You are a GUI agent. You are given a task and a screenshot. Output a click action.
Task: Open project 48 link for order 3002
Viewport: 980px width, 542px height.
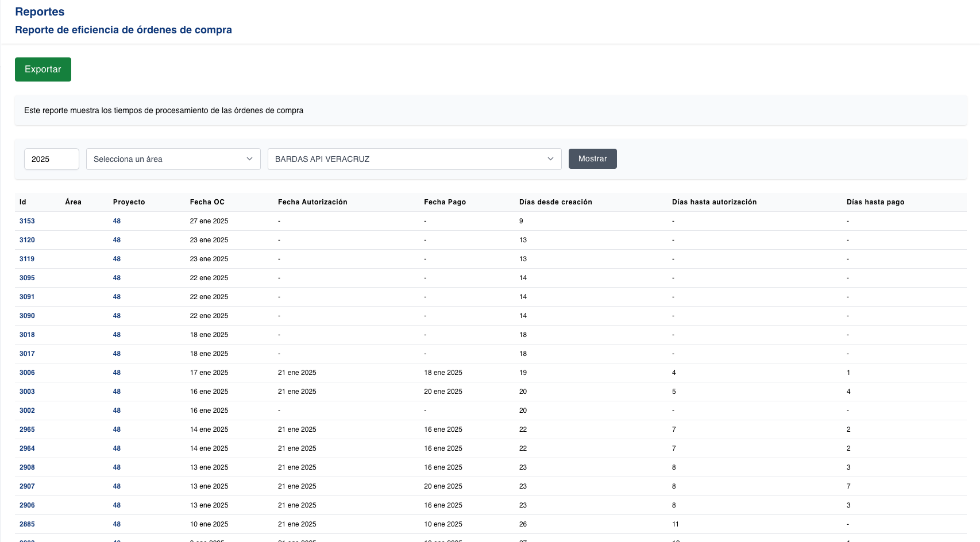117,411
